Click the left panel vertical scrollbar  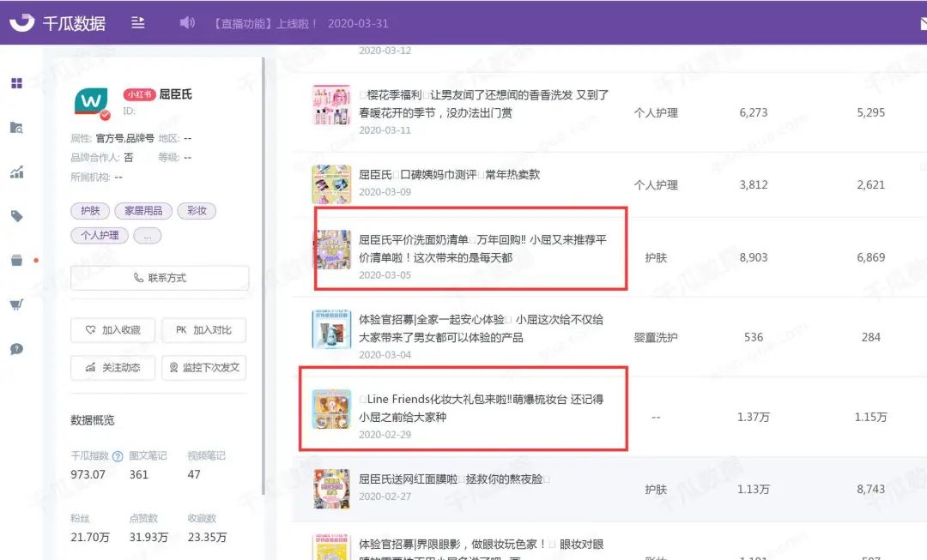(264, 276)
